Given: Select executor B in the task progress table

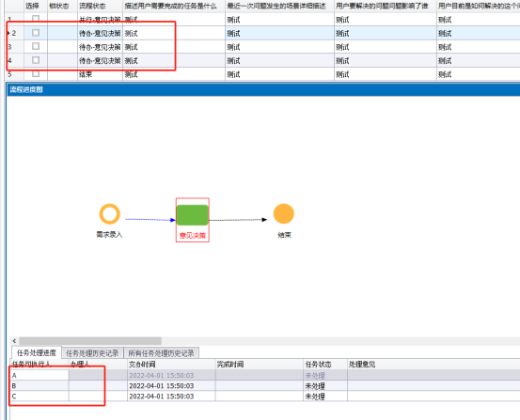Looking at the screenshot, I should (x=39, y=386).
